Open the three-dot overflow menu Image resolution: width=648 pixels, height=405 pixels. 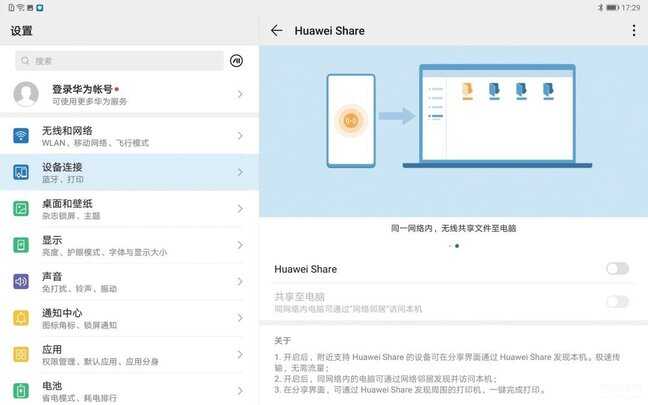[x=634, y=31]
